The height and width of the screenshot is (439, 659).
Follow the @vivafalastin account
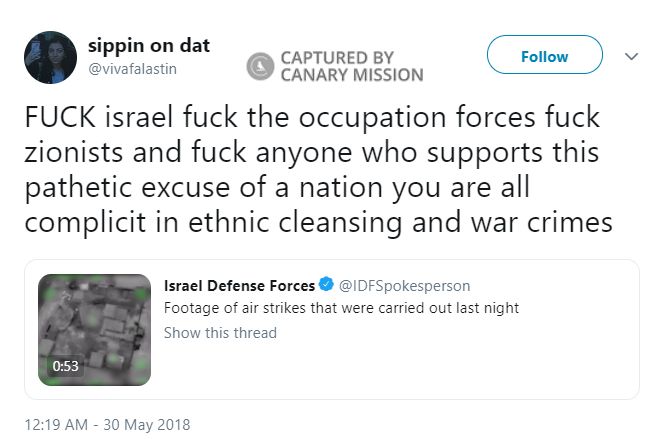click(x=544, y=57)
